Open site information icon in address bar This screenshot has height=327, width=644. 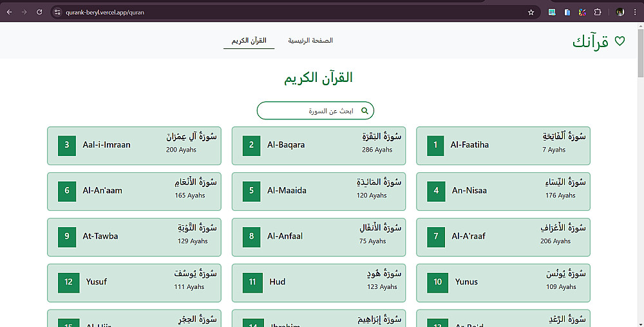(57, 12)
